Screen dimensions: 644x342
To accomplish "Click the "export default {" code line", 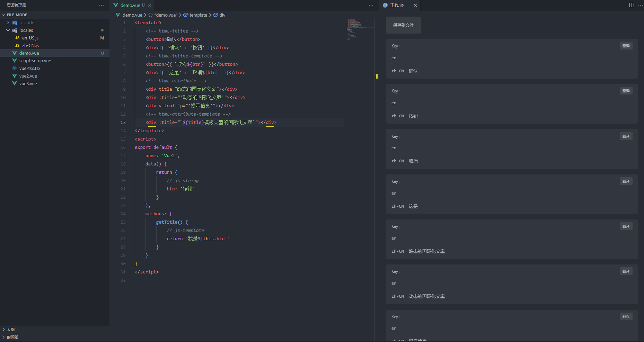I will pos(156,147).
